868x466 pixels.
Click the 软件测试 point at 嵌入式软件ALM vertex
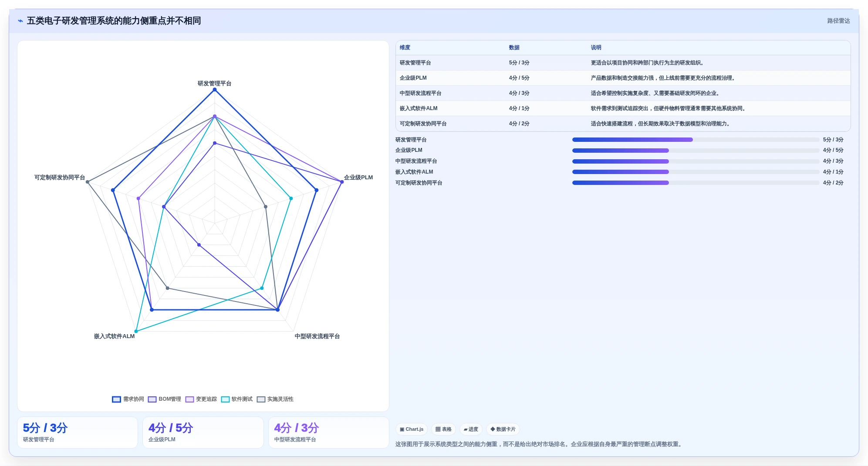[x=136, y=331]
